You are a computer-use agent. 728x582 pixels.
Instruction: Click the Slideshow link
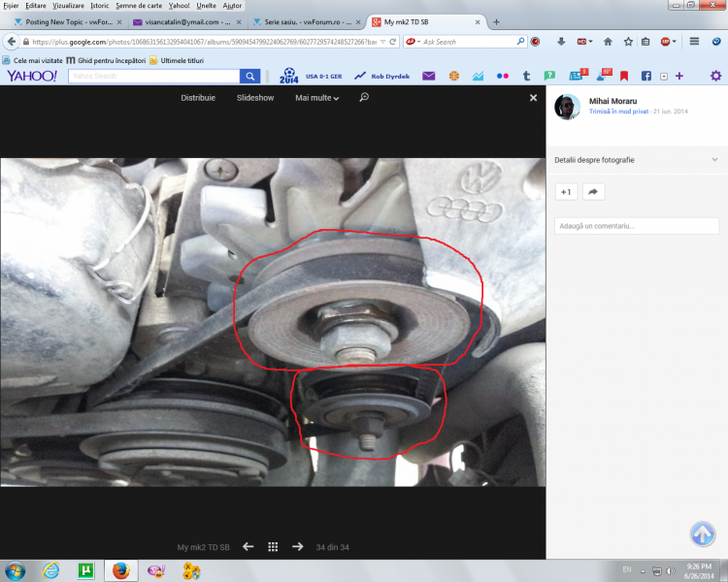coord(255,98)
